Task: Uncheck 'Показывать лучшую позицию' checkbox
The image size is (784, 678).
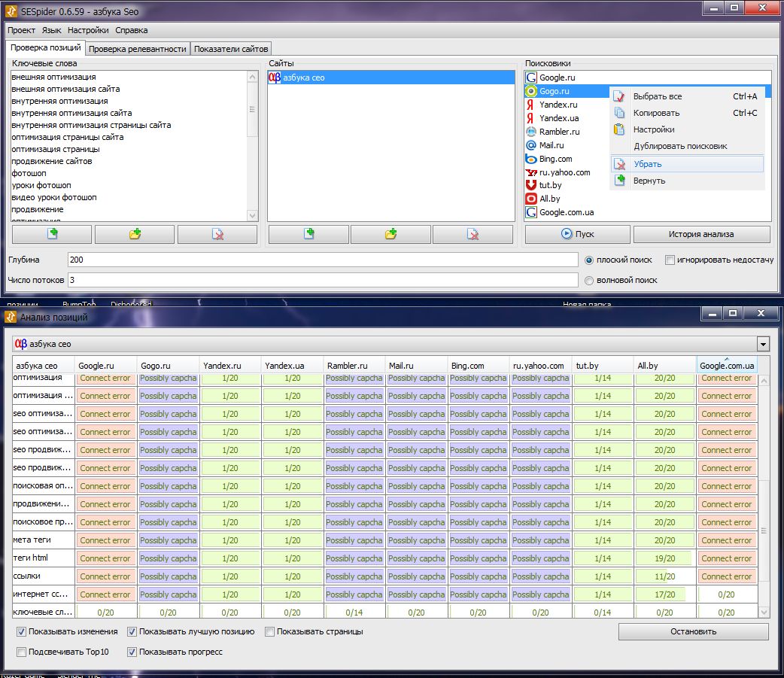Action: [132, 632]
